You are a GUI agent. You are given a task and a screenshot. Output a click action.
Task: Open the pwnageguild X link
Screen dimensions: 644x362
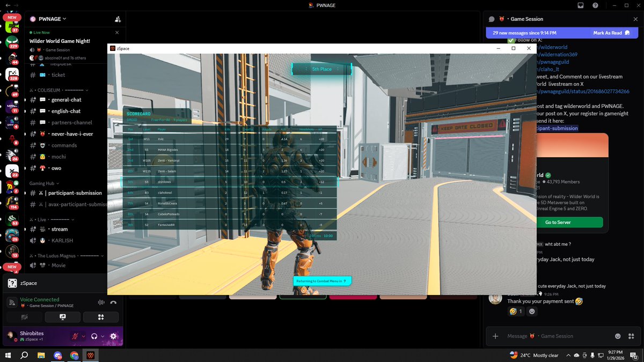[x=554, y=62]
